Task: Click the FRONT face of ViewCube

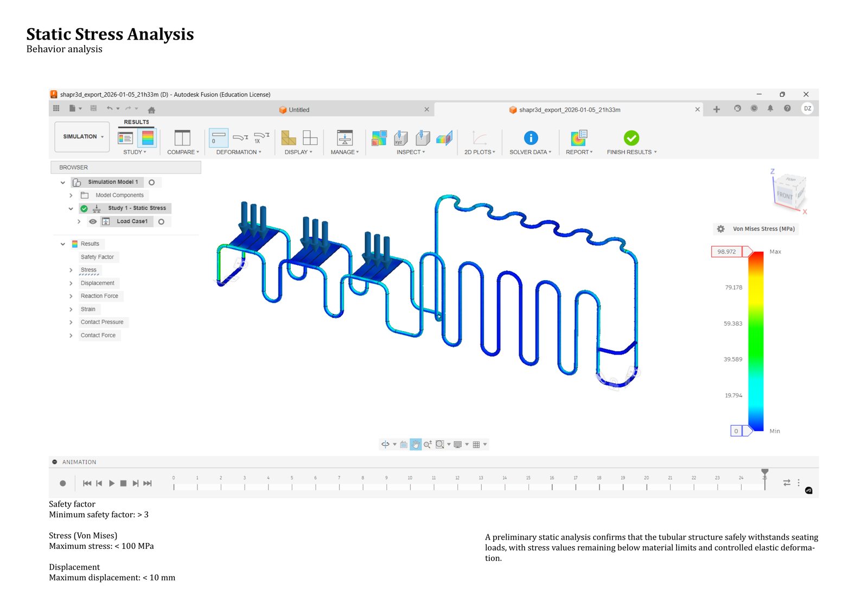Action: (784, 195)
